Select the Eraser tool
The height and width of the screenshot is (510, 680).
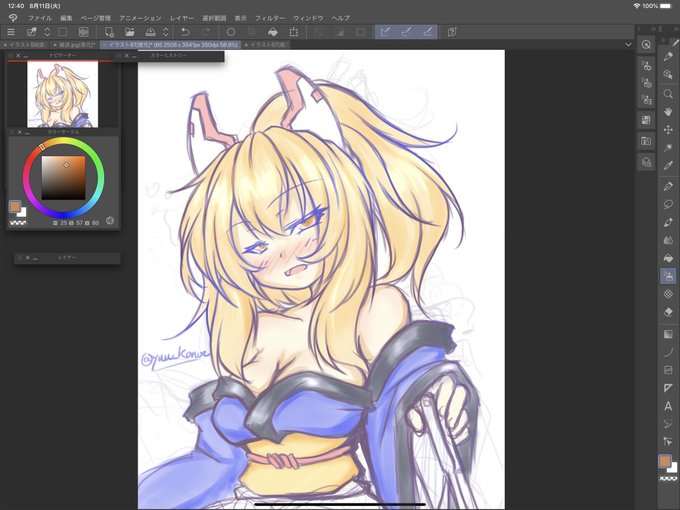click(668, 312)
